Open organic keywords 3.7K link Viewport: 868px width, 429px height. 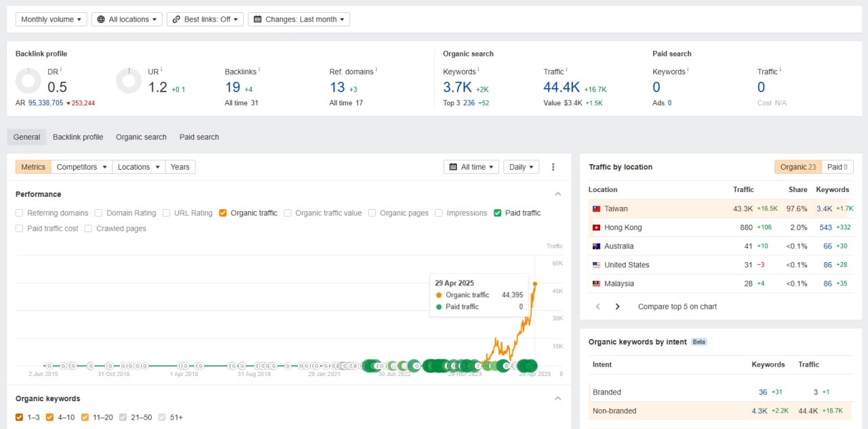(x=457, y=87)
